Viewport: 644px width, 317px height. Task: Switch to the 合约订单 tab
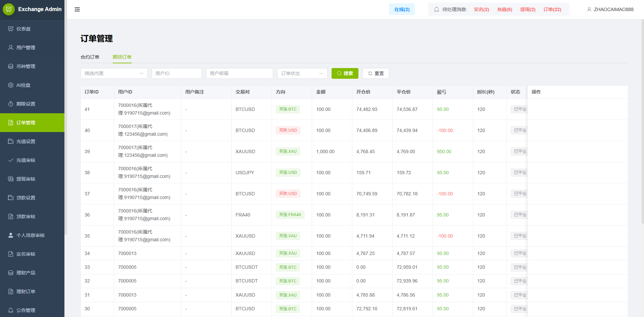coord(90,57)
